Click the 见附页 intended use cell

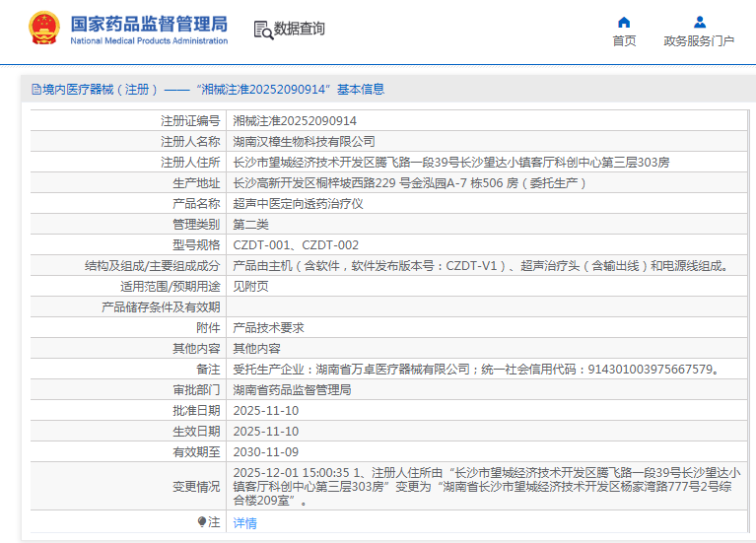pyautogui.click(x=250, y=287)
